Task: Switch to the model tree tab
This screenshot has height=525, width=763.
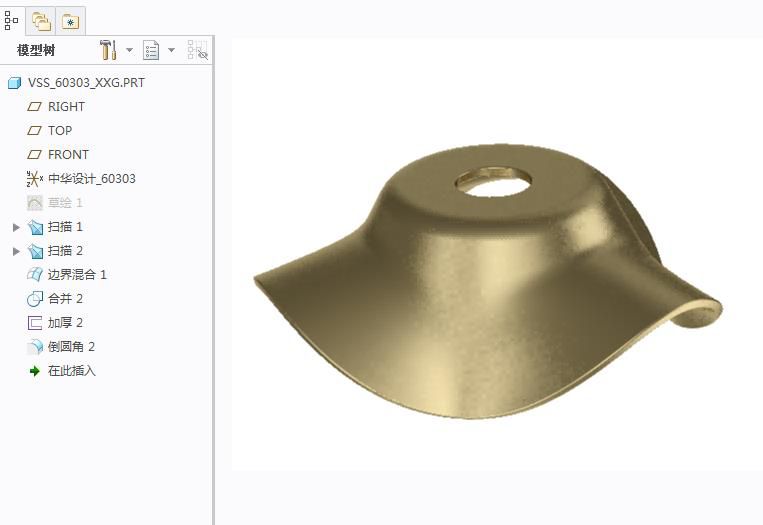Action: click(x=12, y=20)
